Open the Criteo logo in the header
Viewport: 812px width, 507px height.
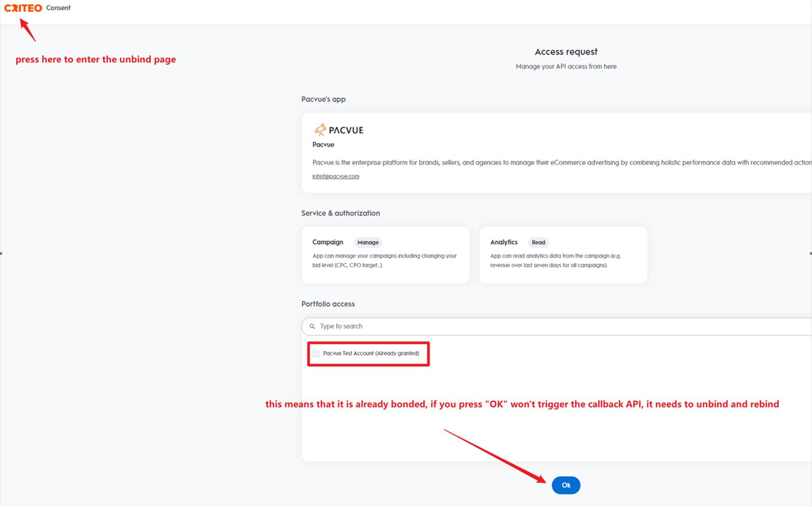[x=23, y=8]
